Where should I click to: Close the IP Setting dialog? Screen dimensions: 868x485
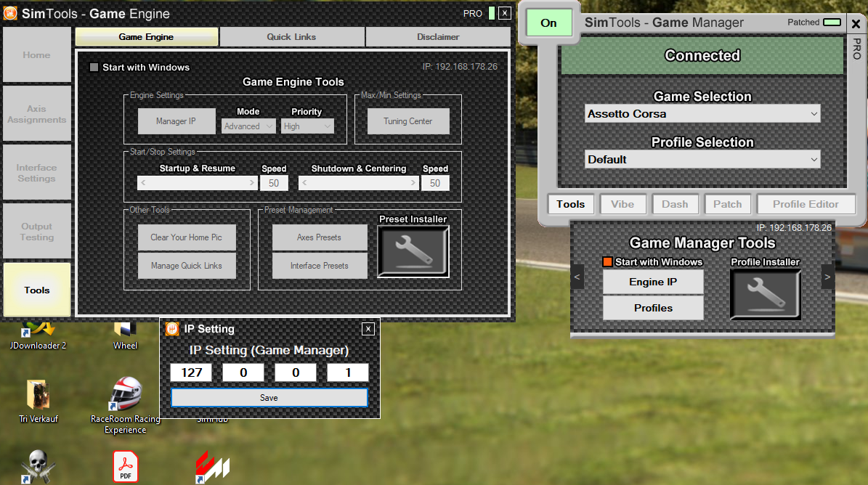368,329
